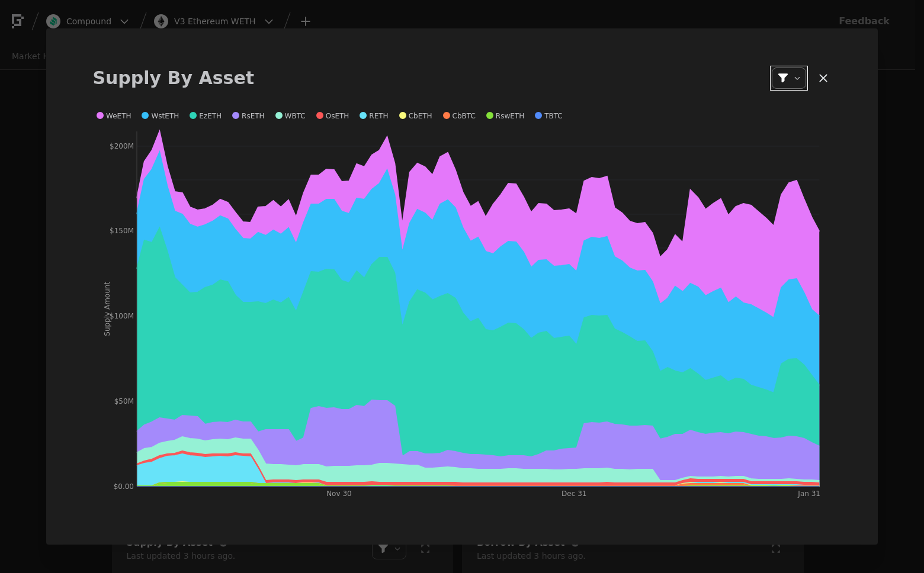Viewport: 924px width, 573px height.
Task: Toggle WeETH series in the legend
Action: (x=114, y=116)
